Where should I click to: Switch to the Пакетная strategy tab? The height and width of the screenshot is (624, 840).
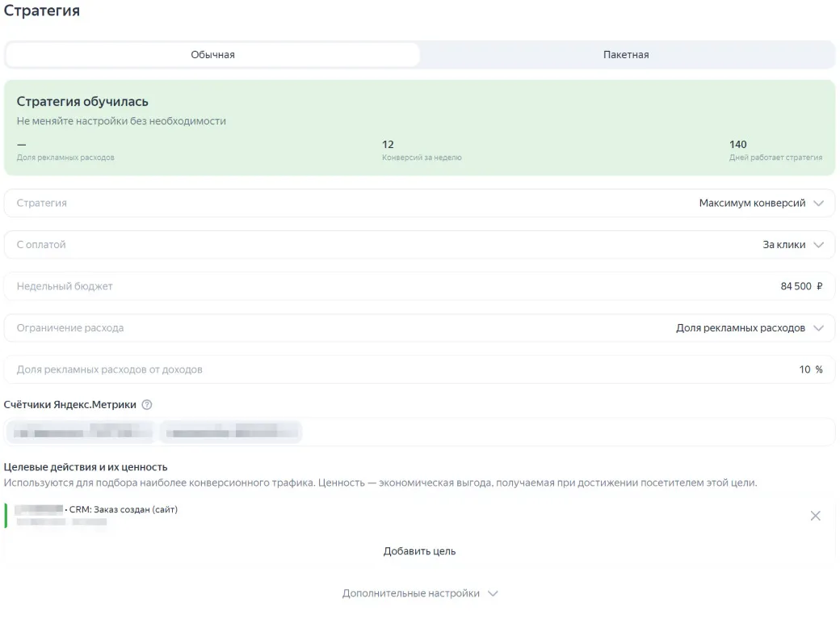pyautogui.click(x=626, y=55)
